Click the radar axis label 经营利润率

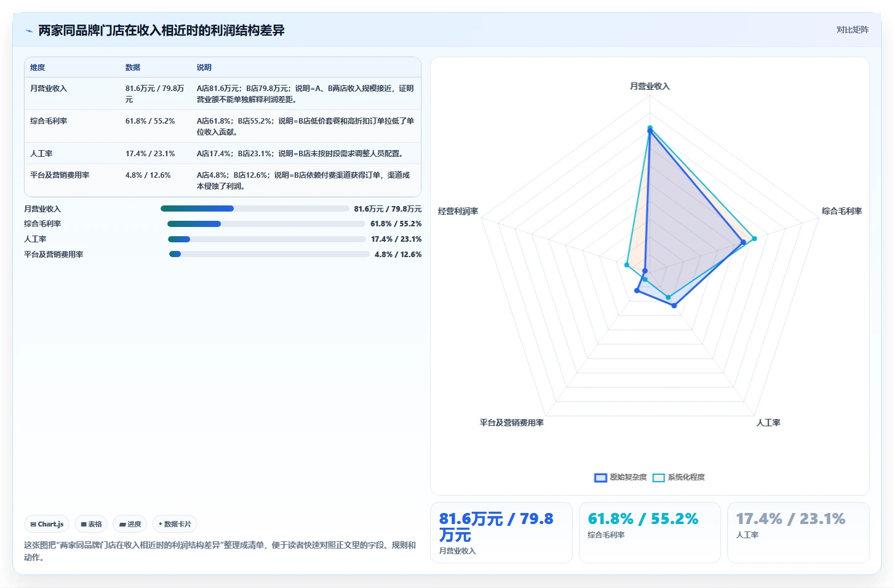(x=458, y=211)
